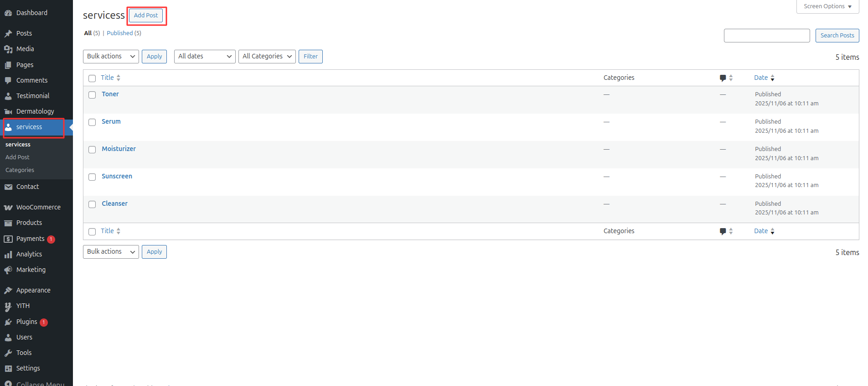868x386 pixels.
Task: Sort by Title in footer row
Action: pos(110,231)
